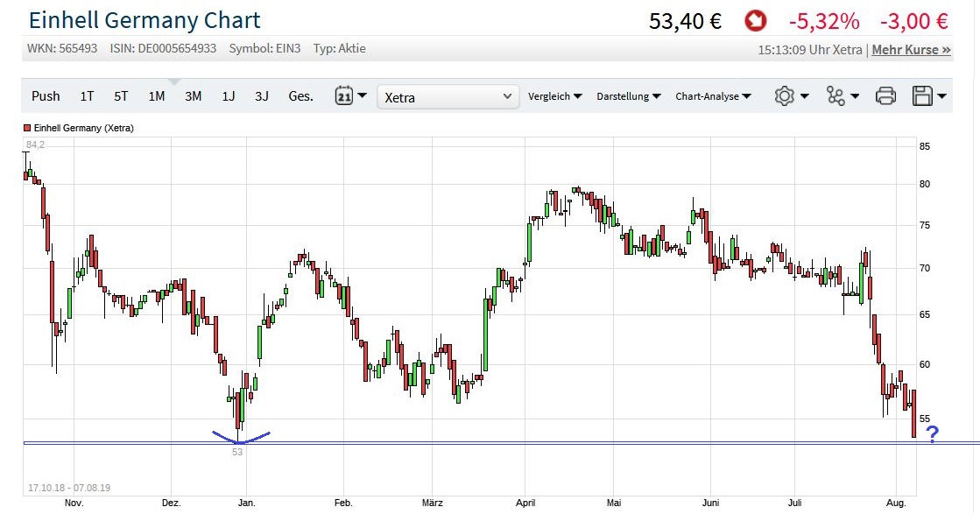The width and height of the screenshot is (980, 521).
Task: Follow the Mehr Kurse link
Action: [911, 50]
